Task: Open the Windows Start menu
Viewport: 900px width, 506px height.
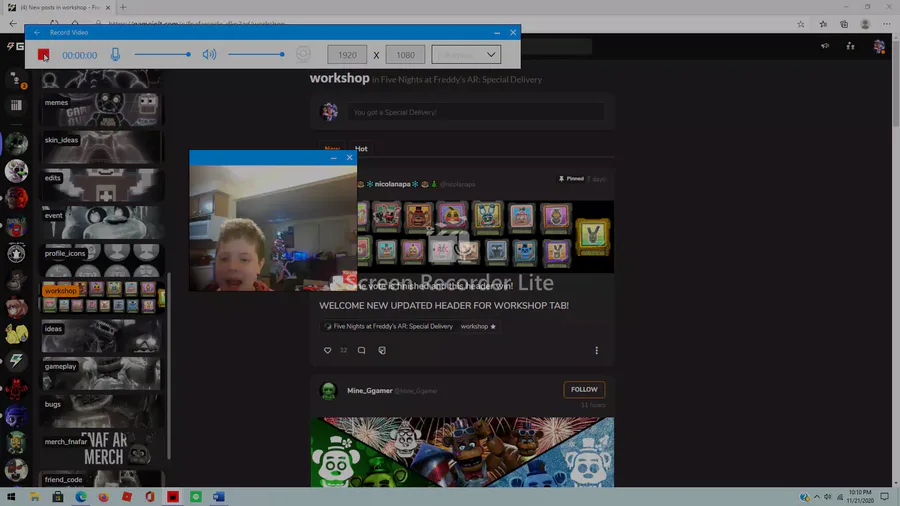Action: (11, 497)
